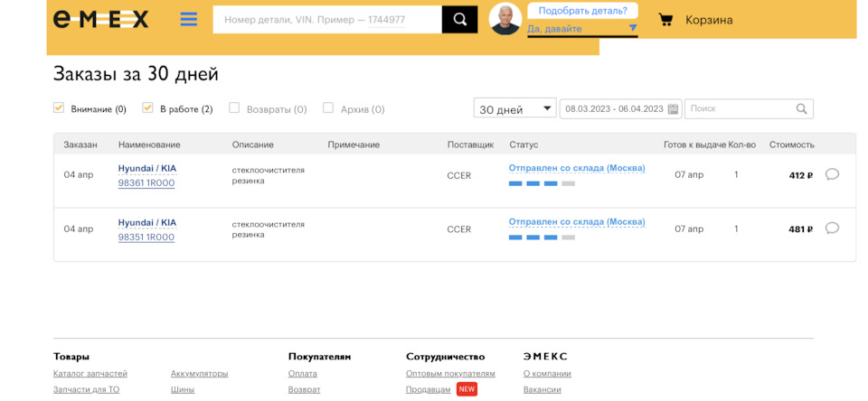The width and height of the screenshot is (868, 401).
Task: Open comment bubble for 412 ₽ order
Action: click(x=832, y=174)
